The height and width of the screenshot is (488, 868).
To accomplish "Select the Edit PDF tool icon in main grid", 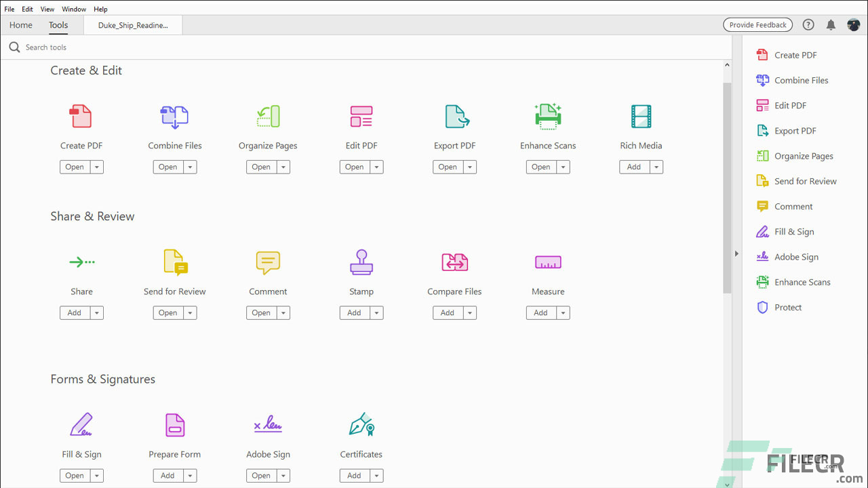I will pyautogui.click(x=361, y=117).
